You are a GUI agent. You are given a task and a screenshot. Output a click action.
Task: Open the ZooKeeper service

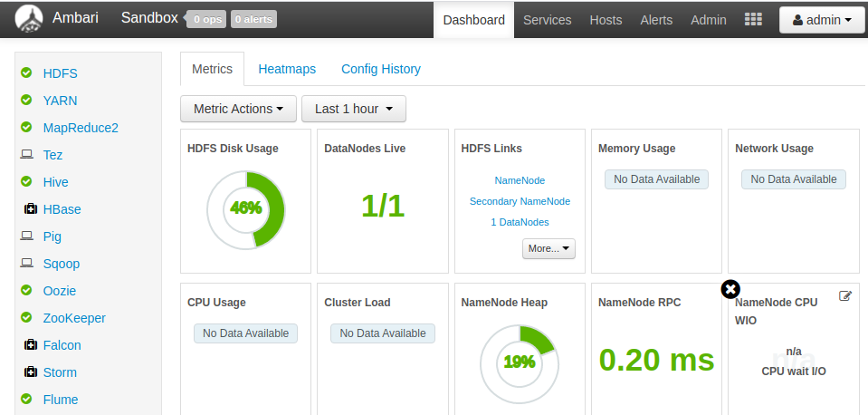(x=74, y=318)
